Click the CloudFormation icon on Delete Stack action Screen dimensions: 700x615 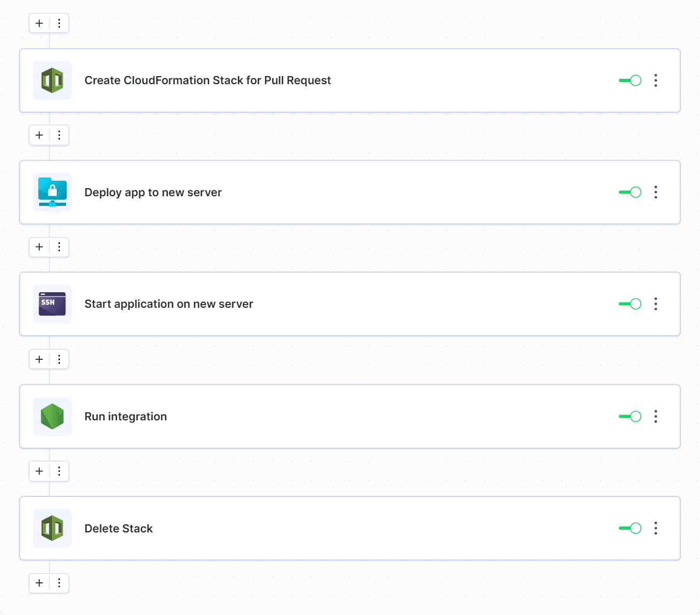pos(52,528)
